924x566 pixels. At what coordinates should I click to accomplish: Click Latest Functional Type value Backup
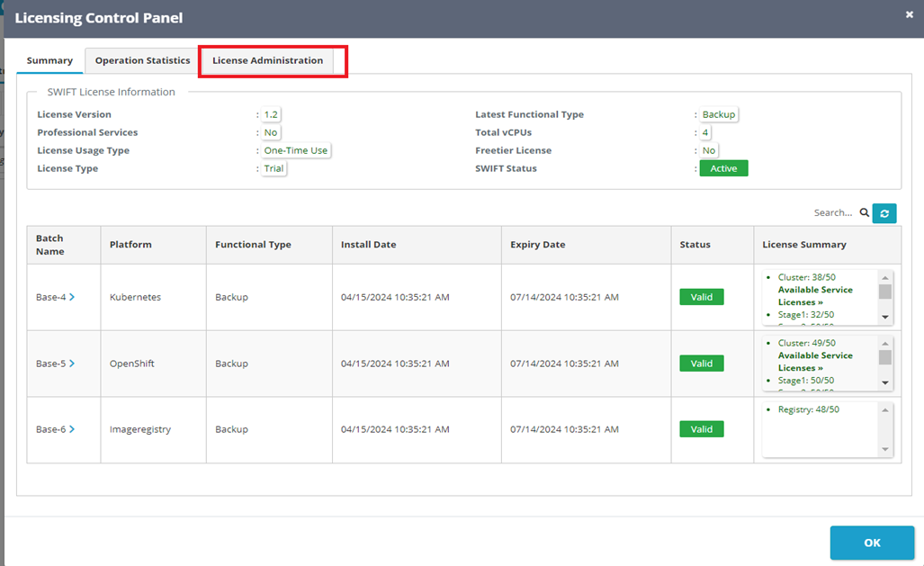(718, 114)
